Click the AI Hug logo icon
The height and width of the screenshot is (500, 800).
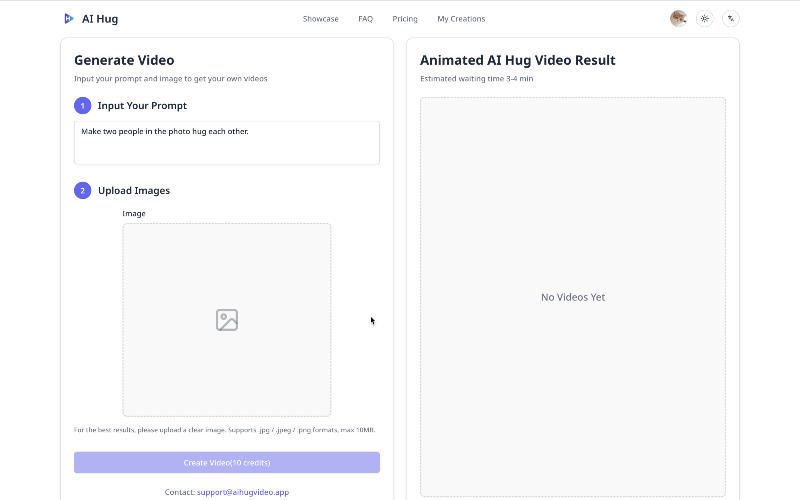68,18
